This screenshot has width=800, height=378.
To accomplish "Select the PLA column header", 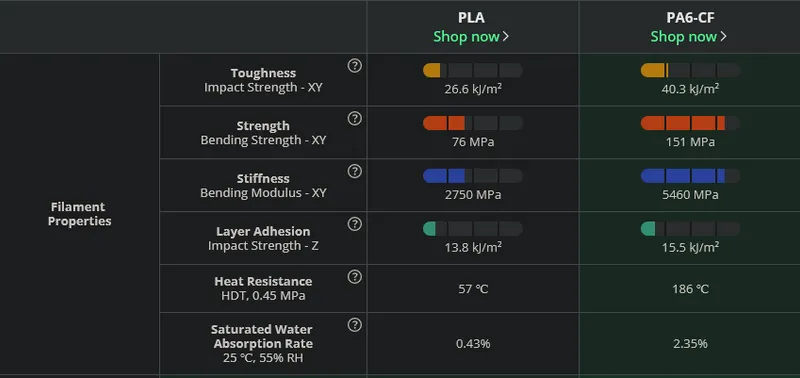I will tap(471, 18).
